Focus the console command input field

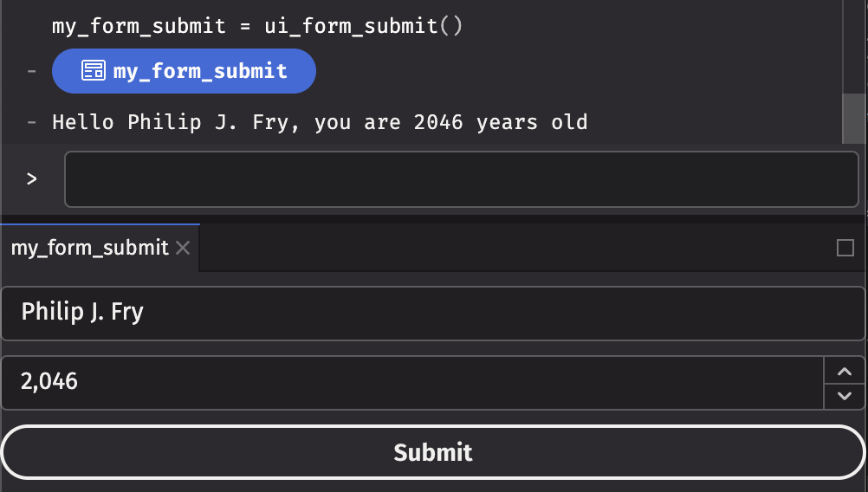point(461,179)
